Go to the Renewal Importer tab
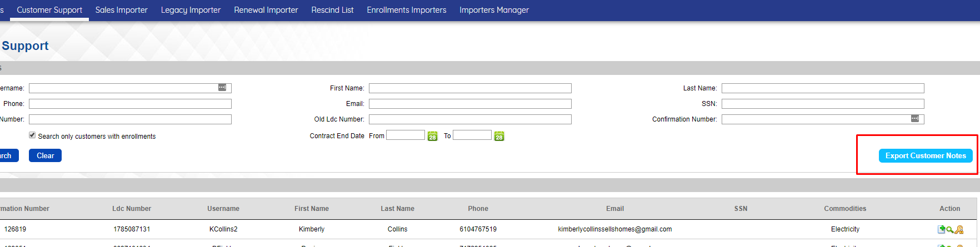980x247 pixels. click(266, 10)
